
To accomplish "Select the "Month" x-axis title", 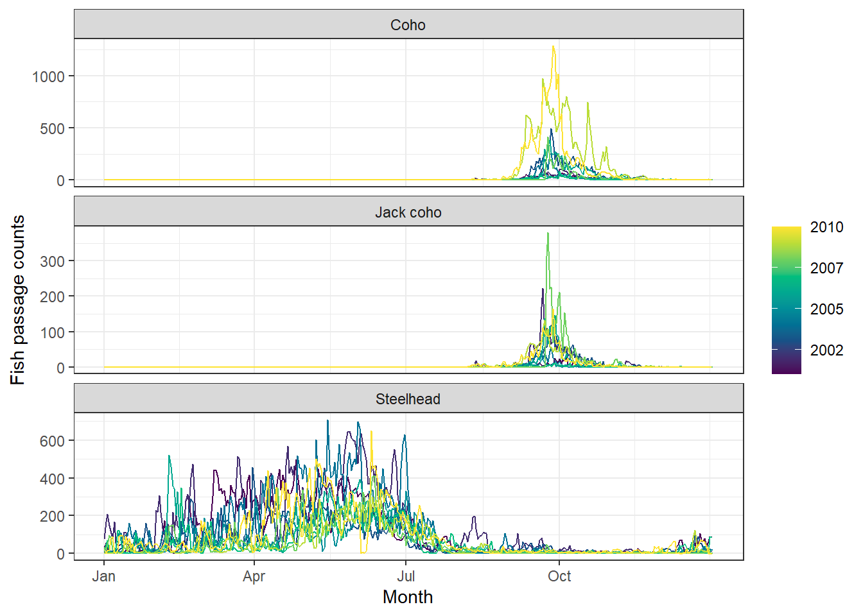I will click(x=408, y=597).
